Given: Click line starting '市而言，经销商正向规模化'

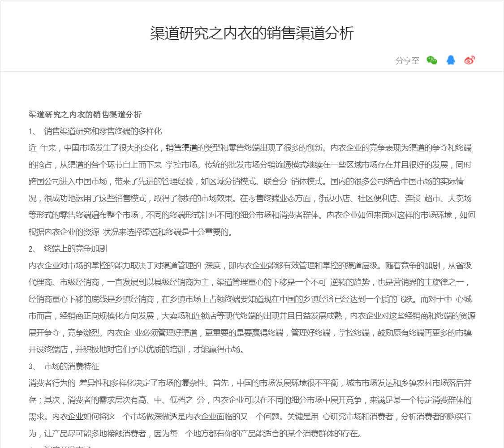Looking at the screenshot, I should click(x=252, y=316).
